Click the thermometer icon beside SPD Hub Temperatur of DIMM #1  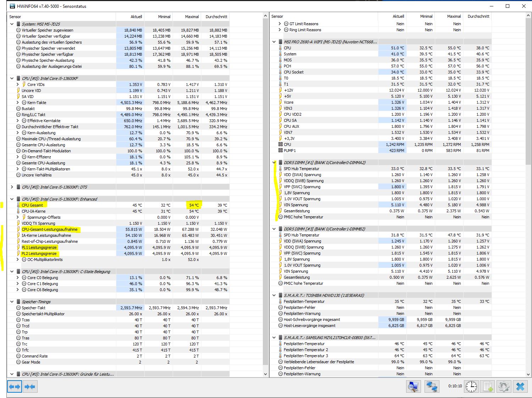[280, 169]
